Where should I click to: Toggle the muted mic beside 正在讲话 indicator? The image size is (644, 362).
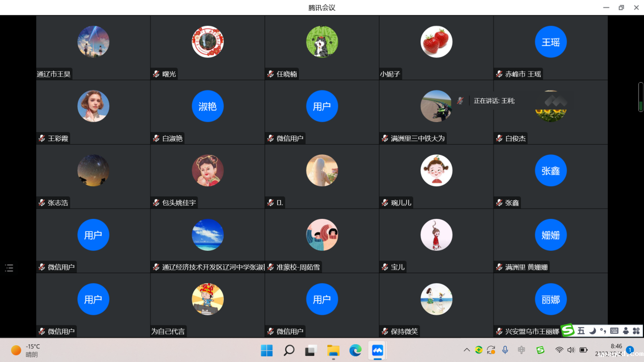coord(460,101)
